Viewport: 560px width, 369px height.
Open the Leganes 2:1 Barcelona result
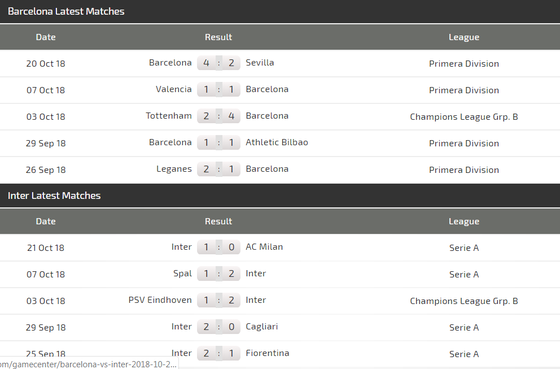click(x=219, y=169)
